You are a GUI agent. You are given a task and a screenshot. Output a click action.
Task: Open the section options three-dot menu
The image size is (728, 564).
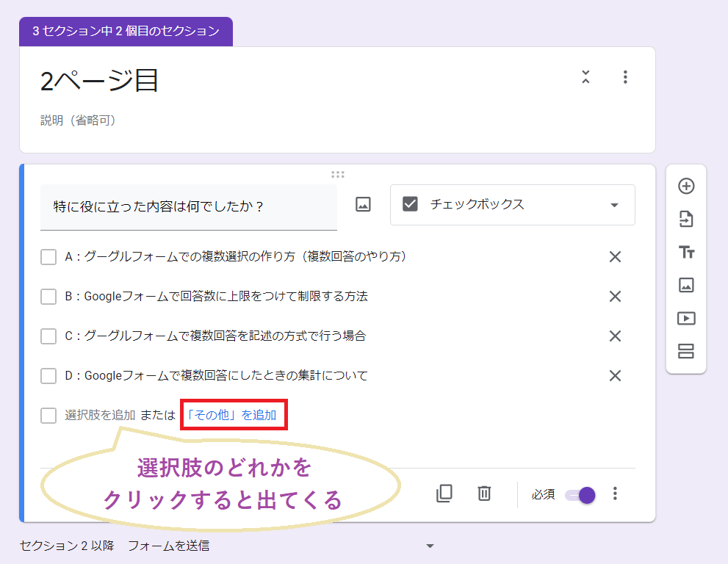tap(625, 76)
